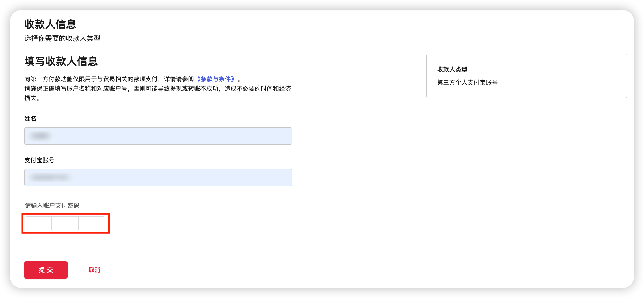644x298 pixels.
Task: Open the 《条款与条件》 terms link
Action: tap(216, 79)
